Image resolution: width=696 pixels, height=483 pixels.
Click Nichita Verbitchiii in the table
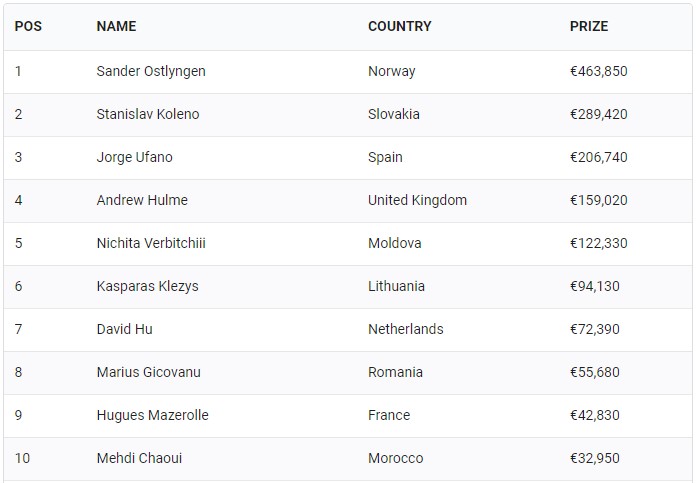click(x=151, y=243)
